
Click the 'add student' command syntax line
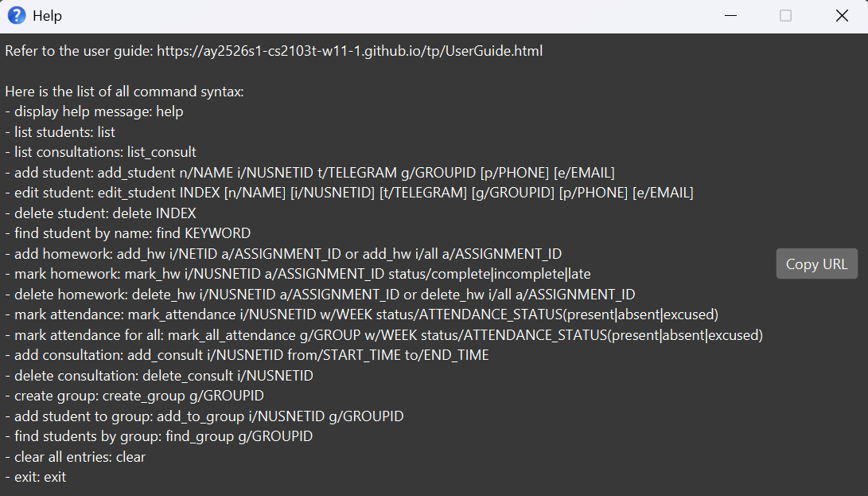click(x=309, y=173)
